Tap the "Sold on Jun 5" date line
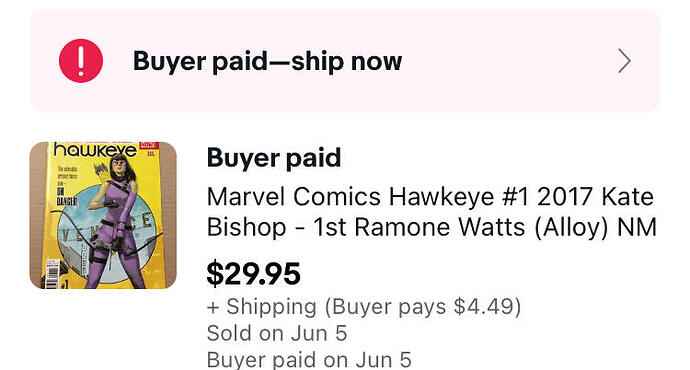 (x=277, y=333)
